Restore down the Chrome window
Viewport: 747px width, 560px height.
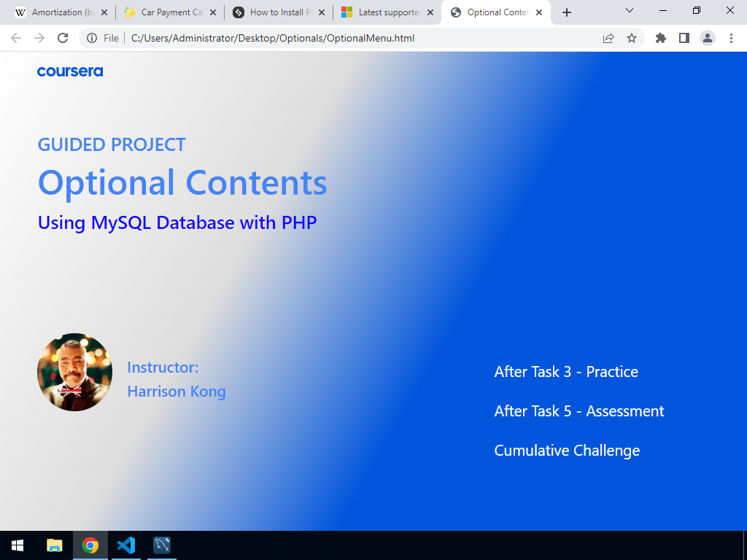697,10
